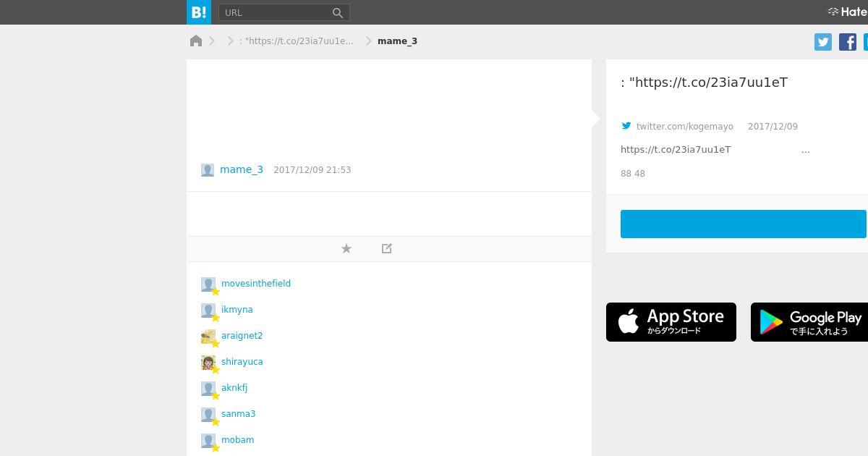868x456 pixels.
Task: Share the page via the Facebook icon
Action: tap(848, 42)
